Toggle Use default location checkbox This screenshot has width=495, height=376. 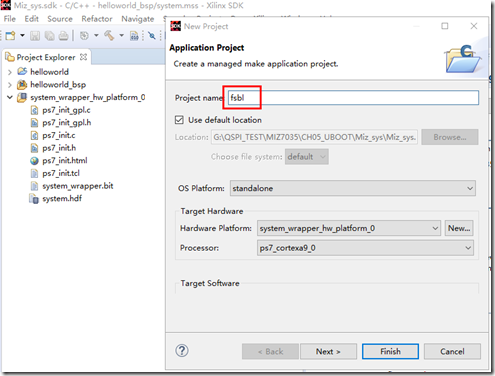pos(179,120)
